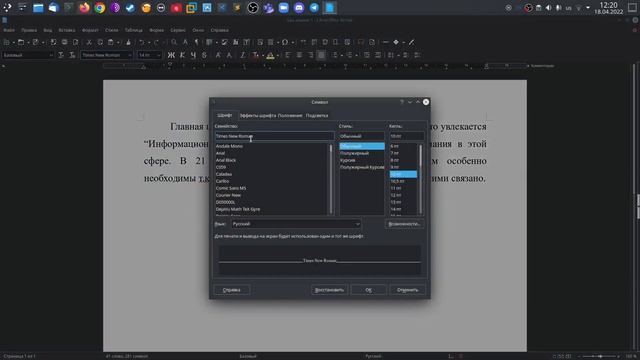Click the Cut scissors icon
The image size is (640, 360).
click(x=89, y=42)
